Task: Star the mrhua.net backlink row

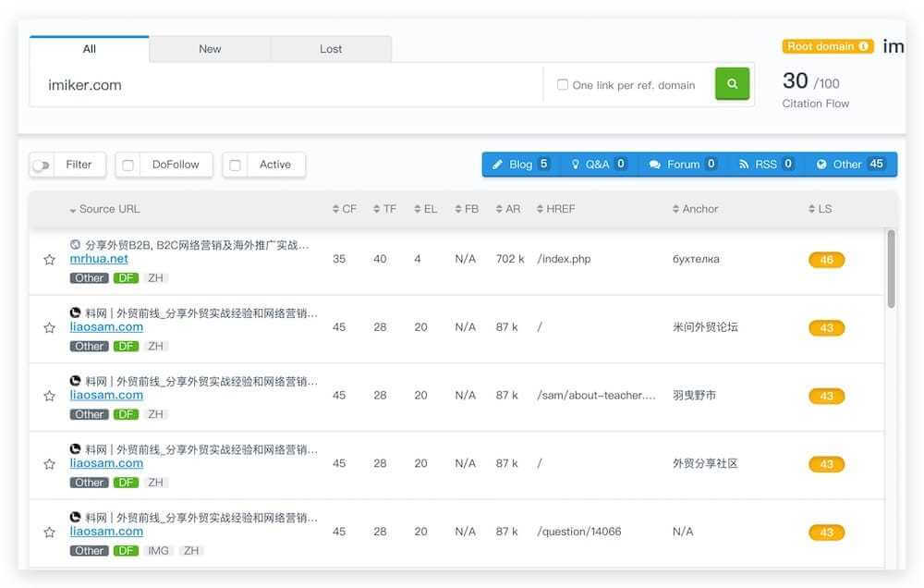Action: coord(49,260)
